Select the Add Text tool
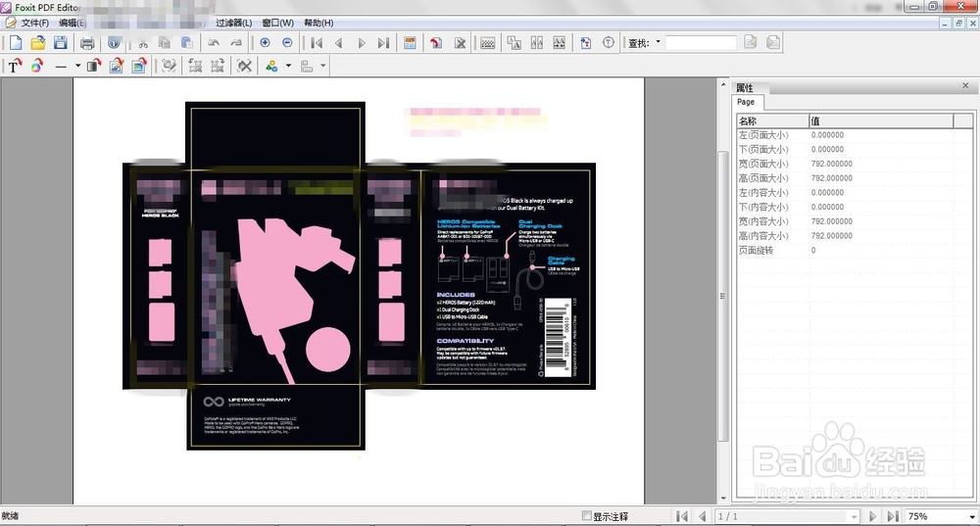 tap(15, 66)
